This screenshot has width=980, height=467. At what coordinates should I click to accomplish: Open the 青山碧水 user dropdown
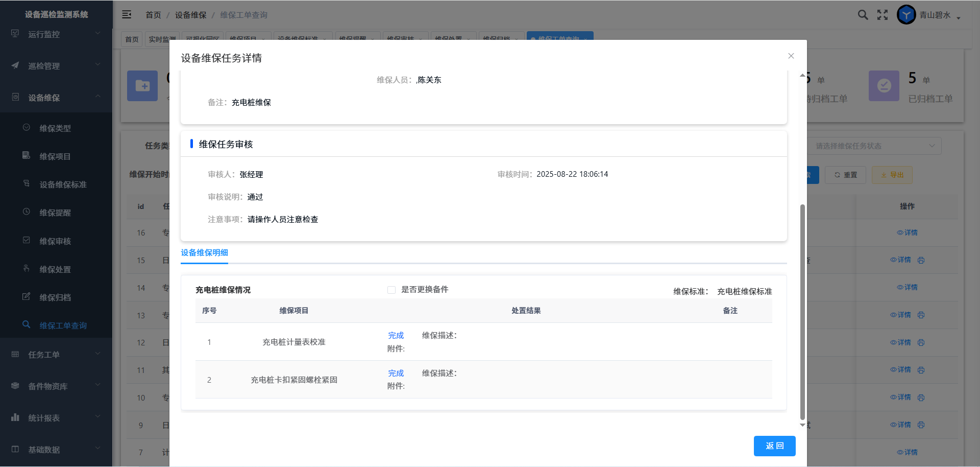pyautogui.click(x=939, y=15)
